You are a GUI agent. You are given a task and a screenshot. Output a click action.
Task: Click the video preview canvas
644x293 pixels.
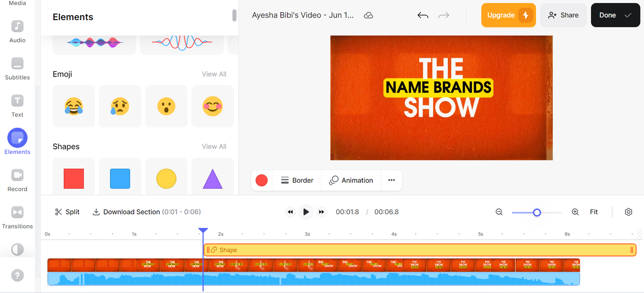pyautogui.click(x=441, y=98)
